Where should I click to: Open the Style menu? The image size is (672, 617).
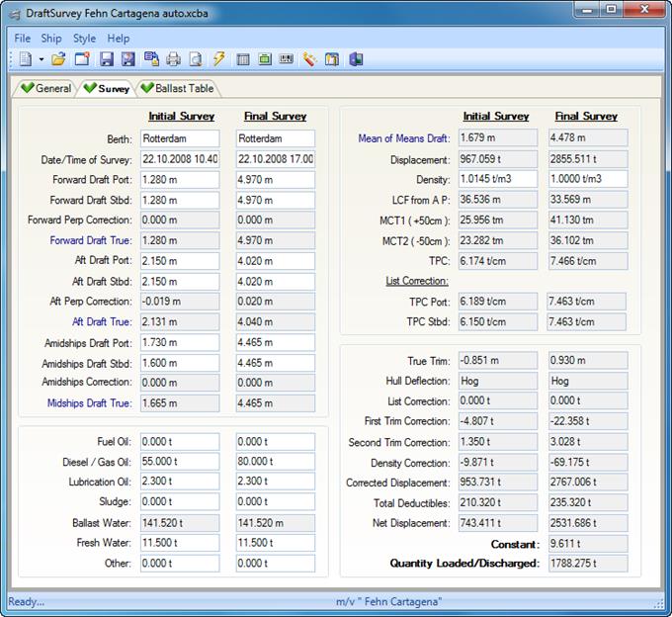[x=84, y=39]
